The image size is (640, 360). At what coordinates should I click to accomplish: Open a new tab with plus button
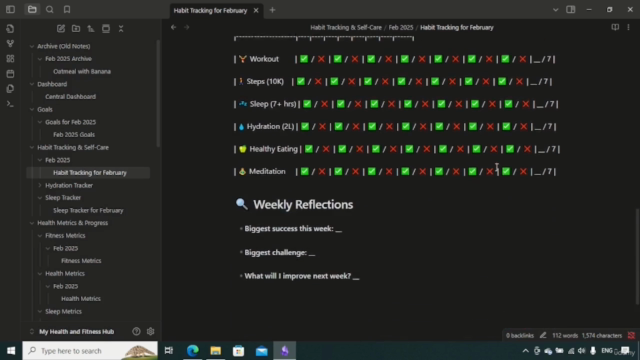(272, 10)
